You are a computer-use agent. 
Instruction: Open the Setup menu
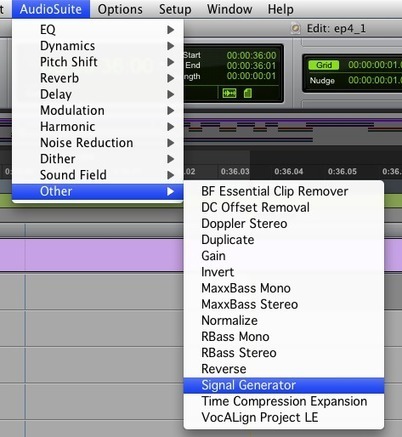175,9
